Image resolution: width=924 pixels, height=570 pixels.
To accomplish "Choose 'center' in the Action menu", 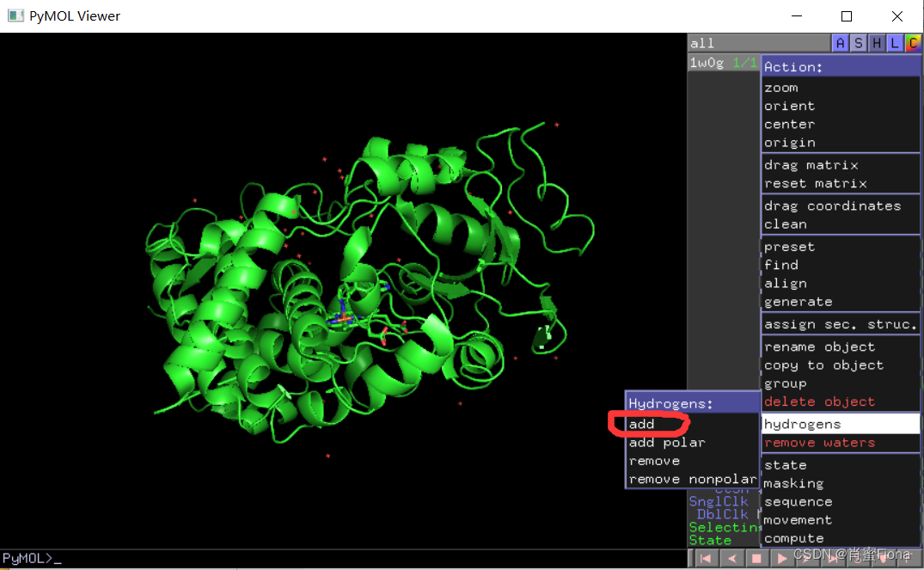I will coord(841,124).
